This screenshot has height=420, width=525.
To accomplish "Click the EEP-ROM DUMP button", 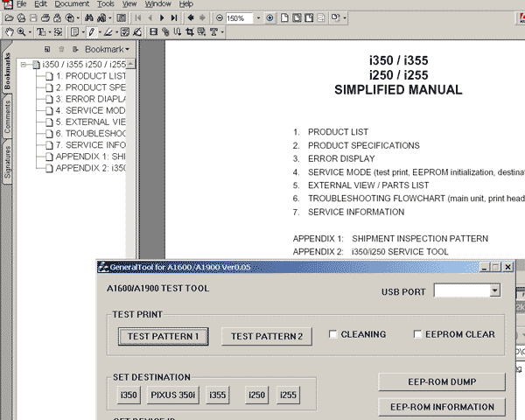I will point(442,381).
